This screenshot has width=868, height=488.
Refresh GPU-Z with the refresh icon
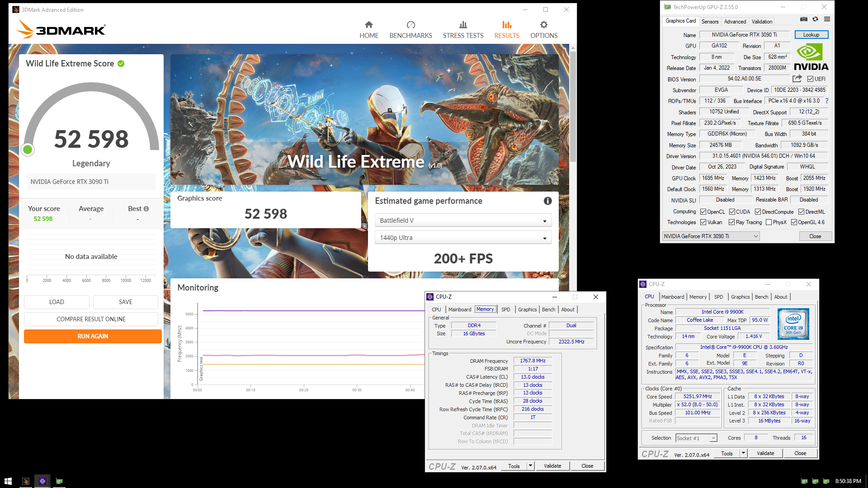(815, 19)
